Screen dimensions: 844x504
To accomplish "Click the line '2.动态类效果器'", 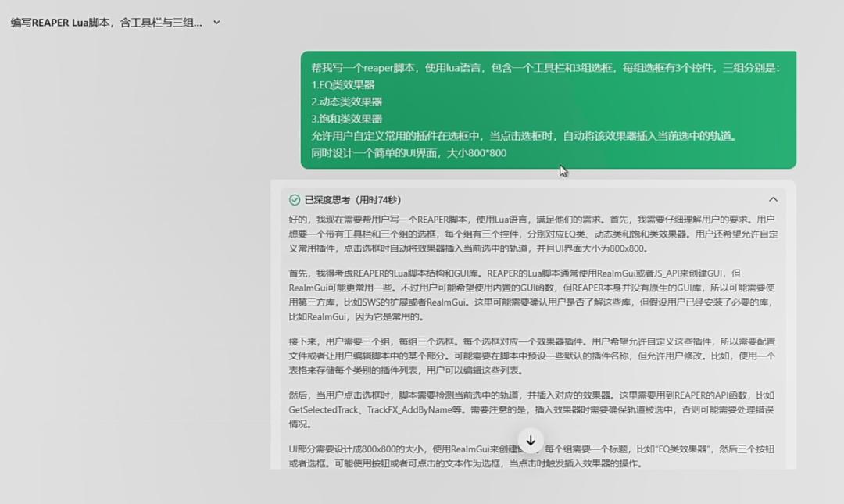I will coord(347,102).
